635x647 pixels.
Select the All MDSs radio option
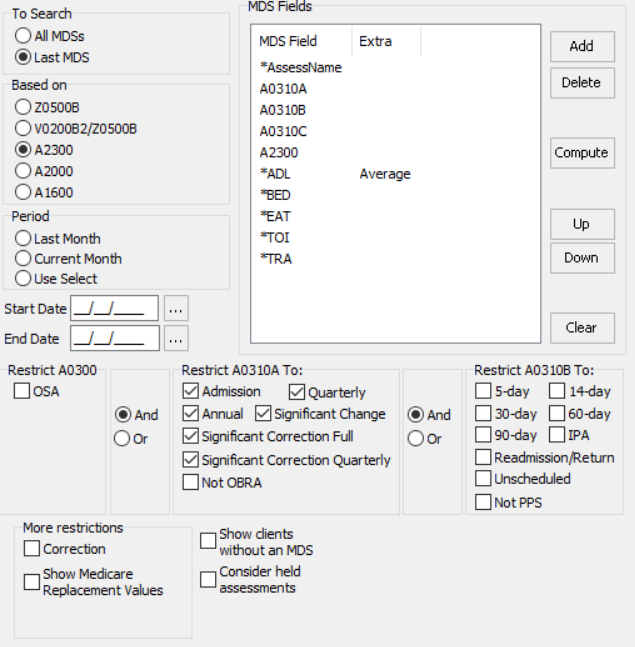pos(23,36)
